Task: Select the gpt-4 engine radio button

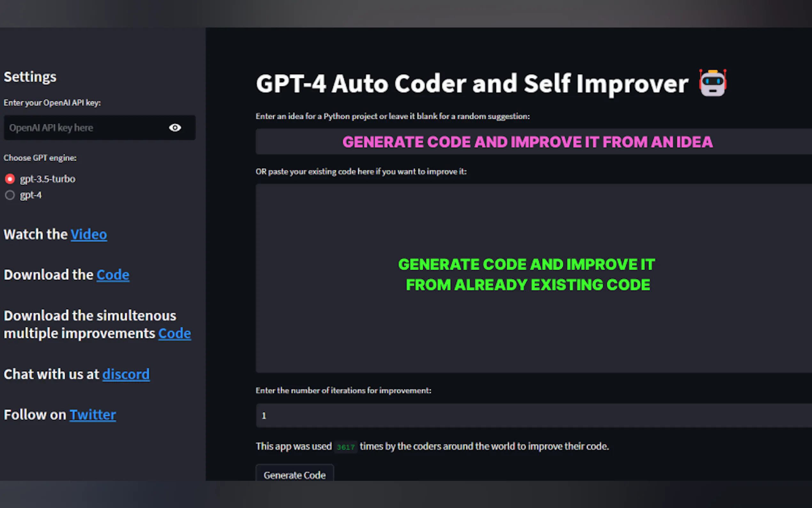Action: 10,195
